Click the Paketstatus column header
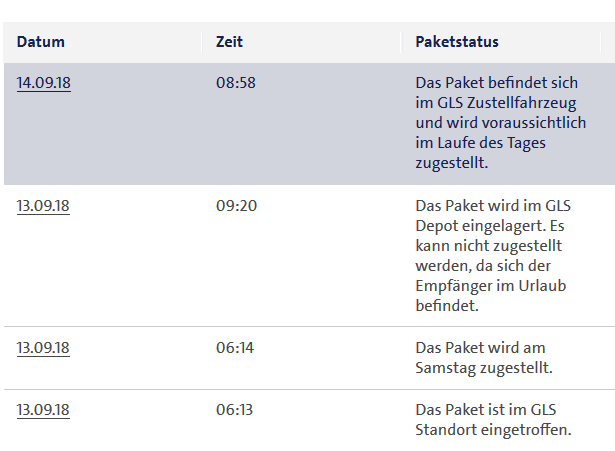Viewport: 615px width, 451px height. (457, 42)
